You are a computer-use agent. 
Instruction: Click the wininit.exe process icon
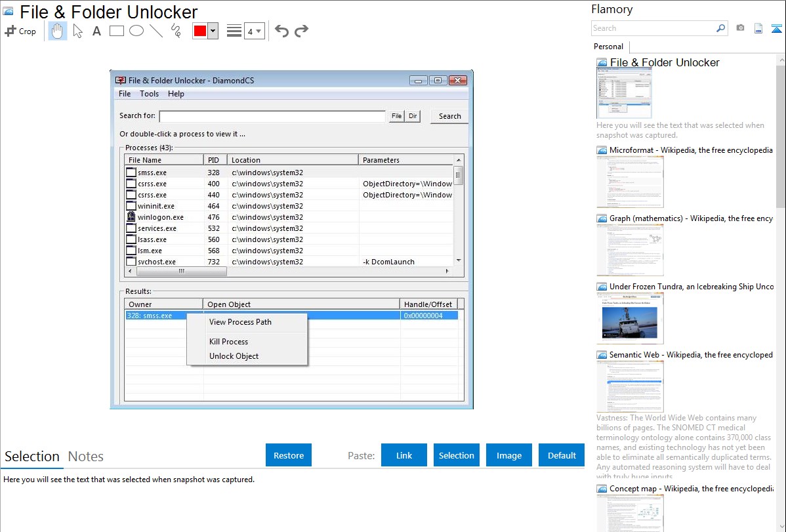pyautogui.click(x=131, y=205)
